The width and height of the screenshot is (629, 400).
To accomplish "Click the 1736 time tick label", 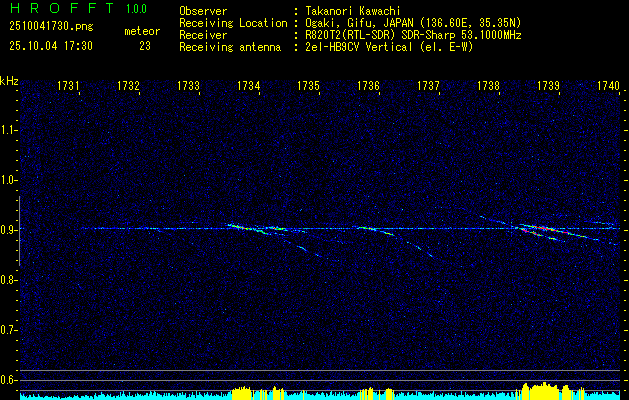I will [369, 85].
